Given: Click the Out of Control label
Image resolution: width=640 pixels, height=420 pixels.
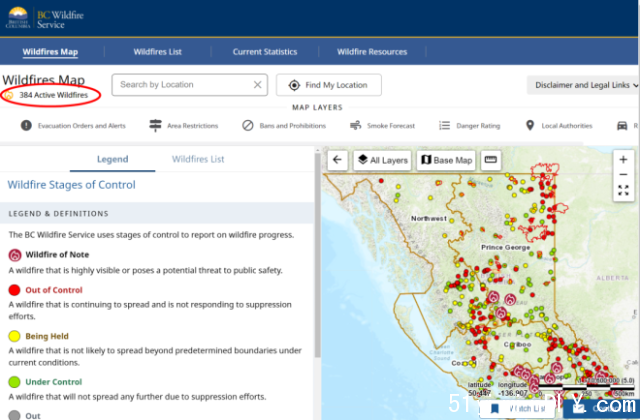Looking at the screenshot, I should point(54,290).
